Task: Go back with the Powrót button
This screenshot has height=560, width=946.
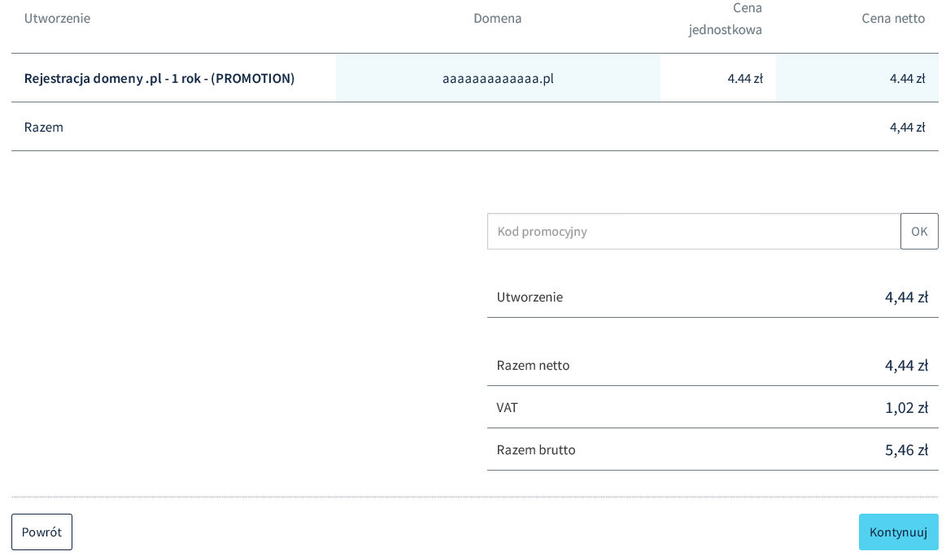Action: click(41, 532)
